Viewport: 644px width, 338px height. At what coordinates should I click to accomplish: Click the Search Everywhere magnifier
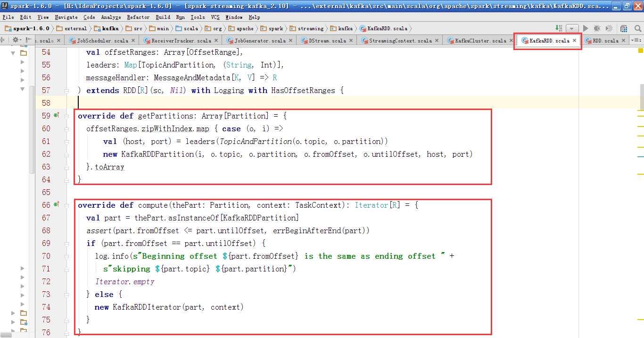(638, 28)
